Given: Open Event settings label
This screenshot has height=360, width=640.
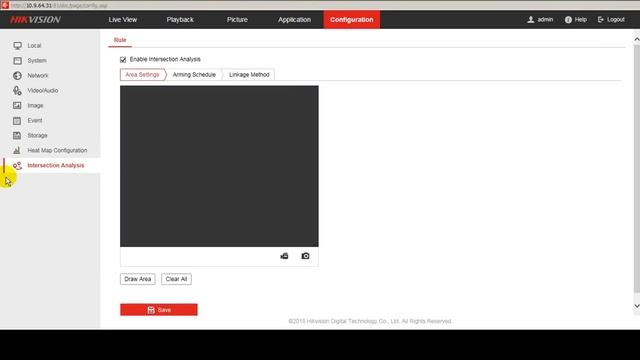Looking at the screenshot, I should pyautogui.click(x=35, y=120).
